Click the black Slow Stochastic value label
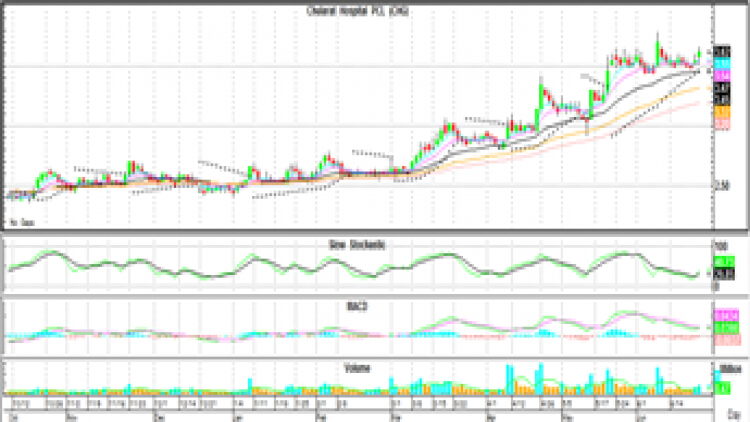The width and height of the screenshot is (750, 422). coord(724,274)
